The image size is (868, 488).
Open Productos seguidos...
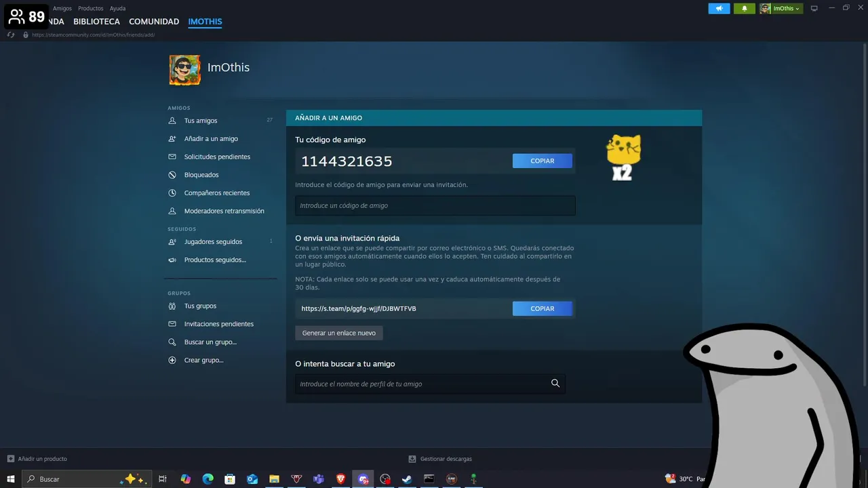pos(215,260)
